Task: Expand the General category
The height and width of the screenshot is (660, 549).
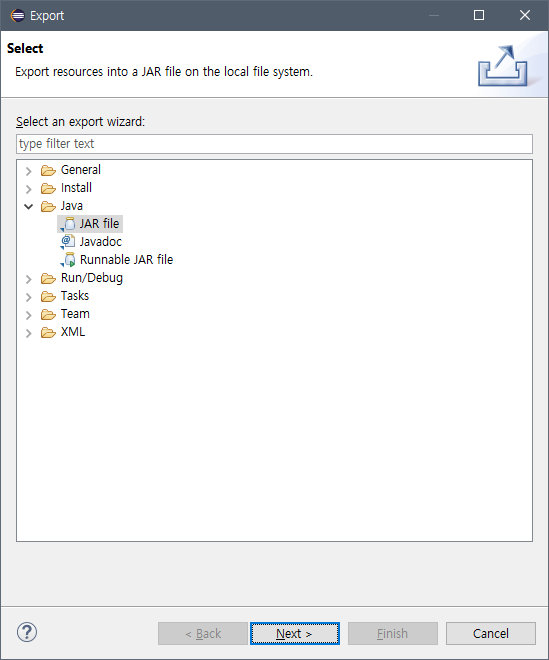Action: (x=29, y=171)
